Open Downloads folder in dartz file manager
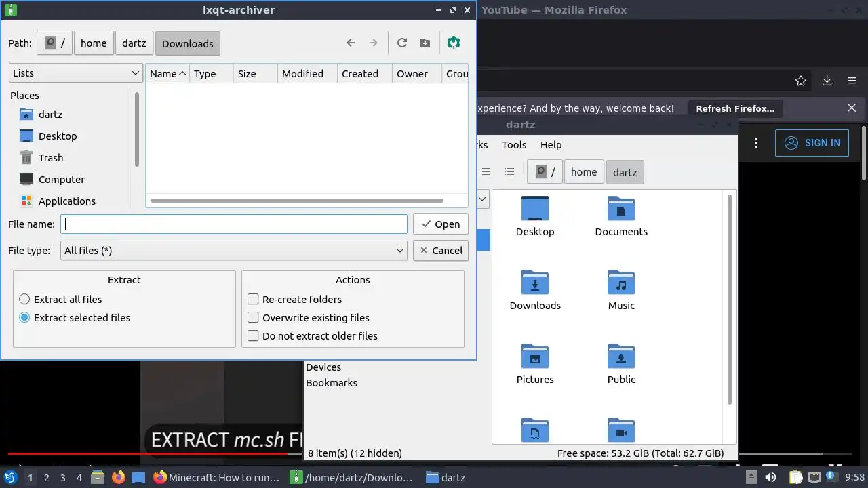Viewport: 868px width, 488px height. pyautogui.click(x=535, y=291)
